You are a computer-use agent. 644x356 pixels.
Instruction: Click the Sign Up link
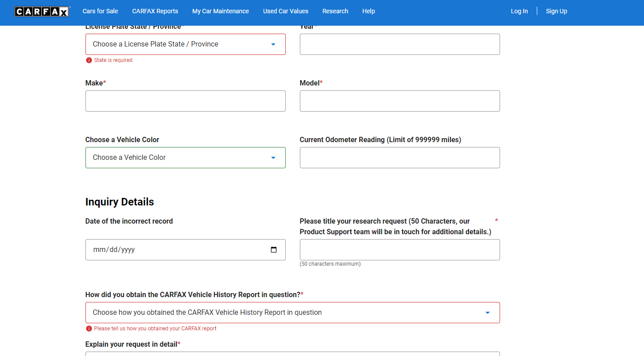pos(556,11)
